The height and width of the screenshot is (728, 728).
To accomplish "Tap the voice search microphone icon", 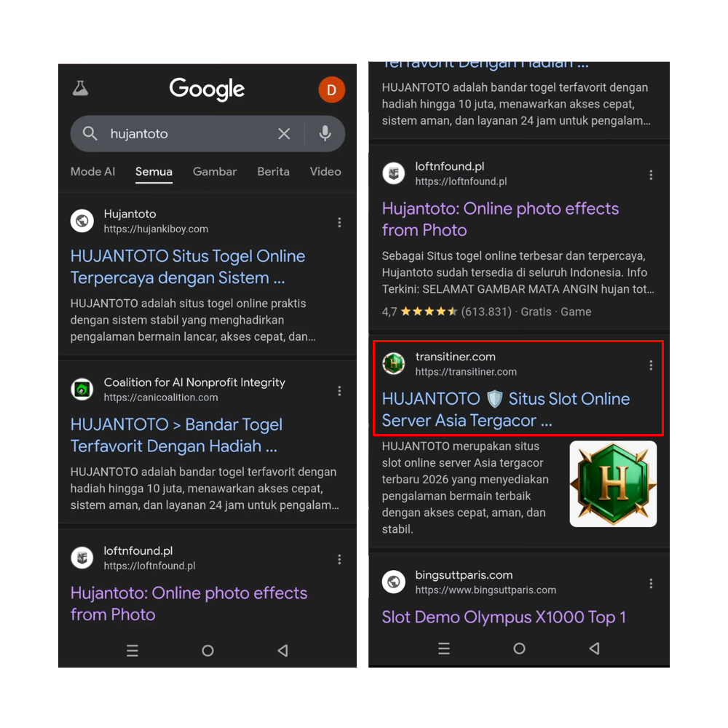I will click(325, 134).
